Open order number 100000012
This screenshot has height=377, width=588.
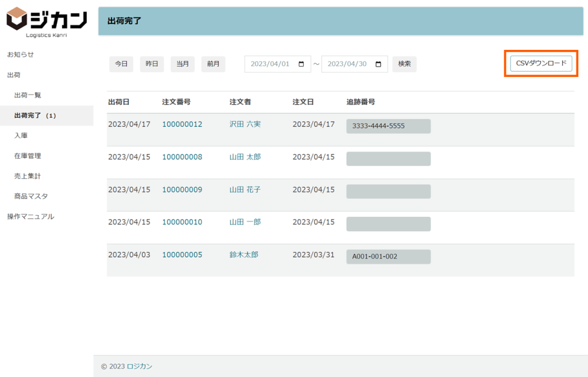(182, 124)
